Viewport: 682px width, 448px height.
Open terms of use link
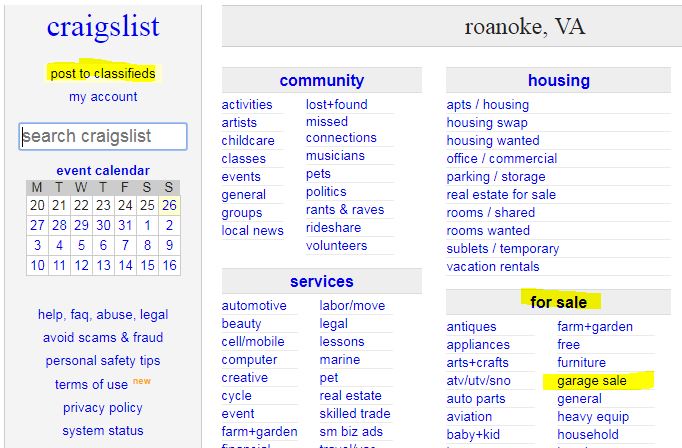(x=91, y=384)
